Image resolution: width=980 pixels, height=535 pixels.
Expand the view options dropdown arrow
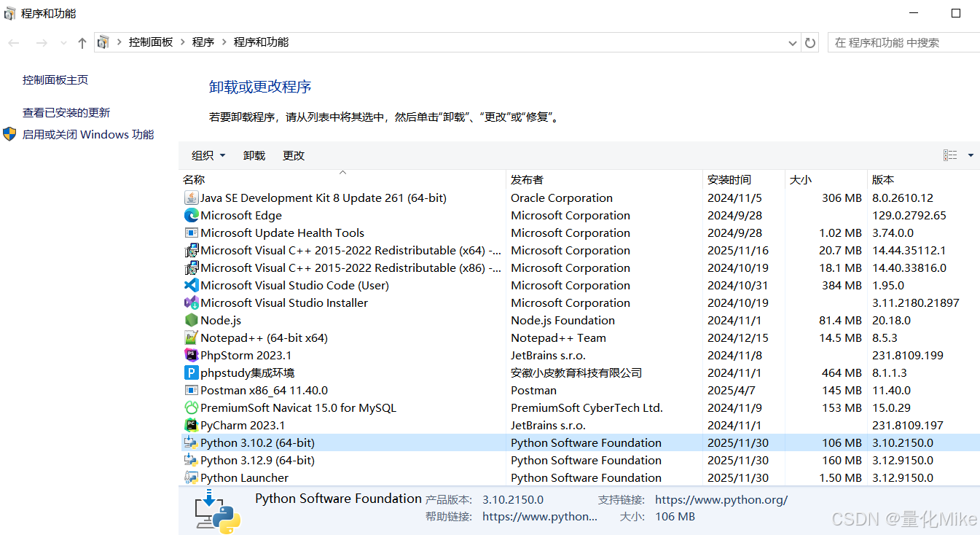click(971, 155)
